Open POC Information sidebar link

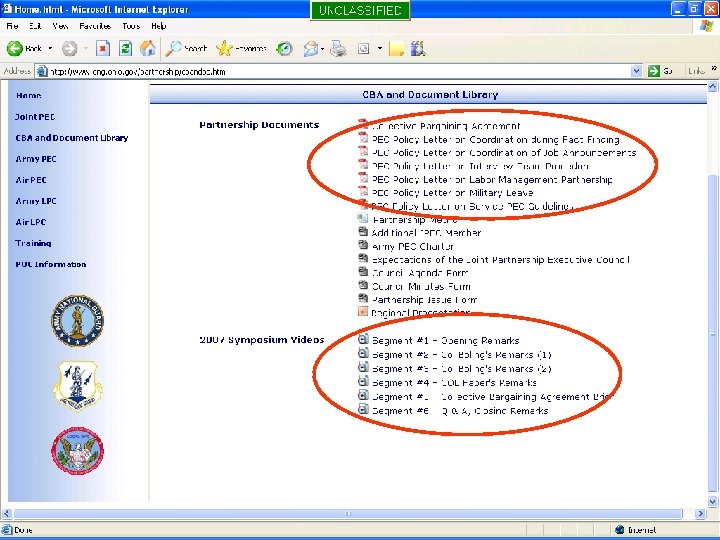point(51,264)
